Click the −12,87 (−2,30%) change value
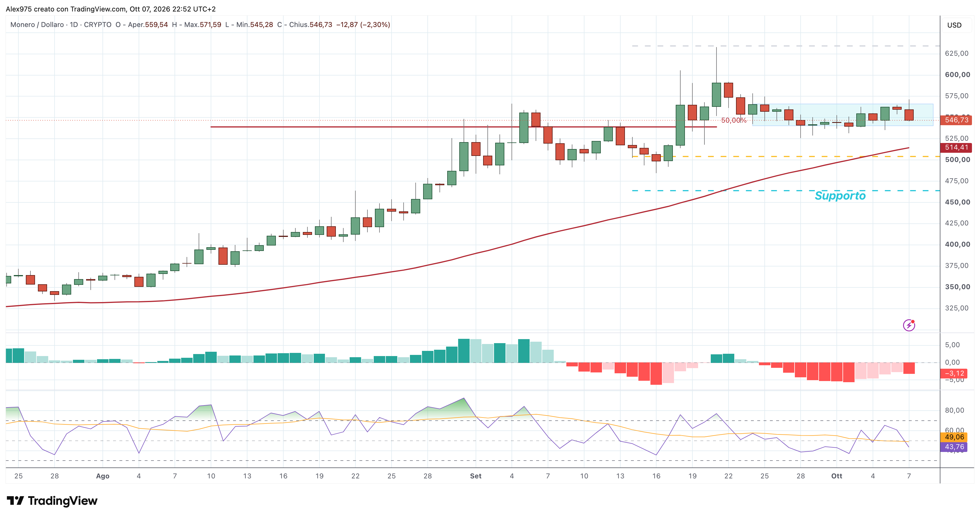 (x=363, y=25)
